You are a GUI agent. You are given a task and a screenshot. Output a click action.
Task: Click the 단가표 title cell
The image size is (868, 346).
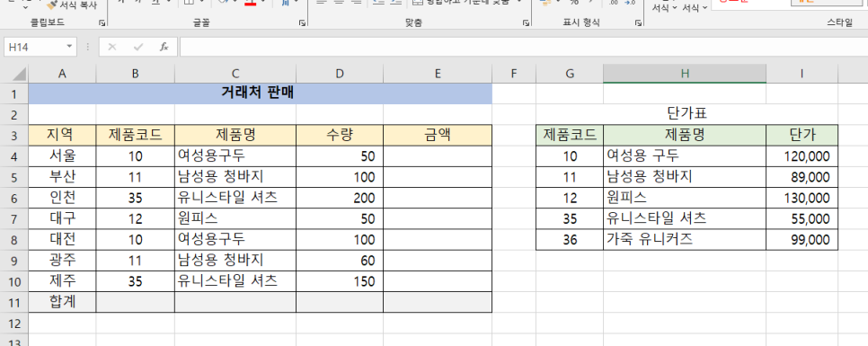[x=687, y=115]
